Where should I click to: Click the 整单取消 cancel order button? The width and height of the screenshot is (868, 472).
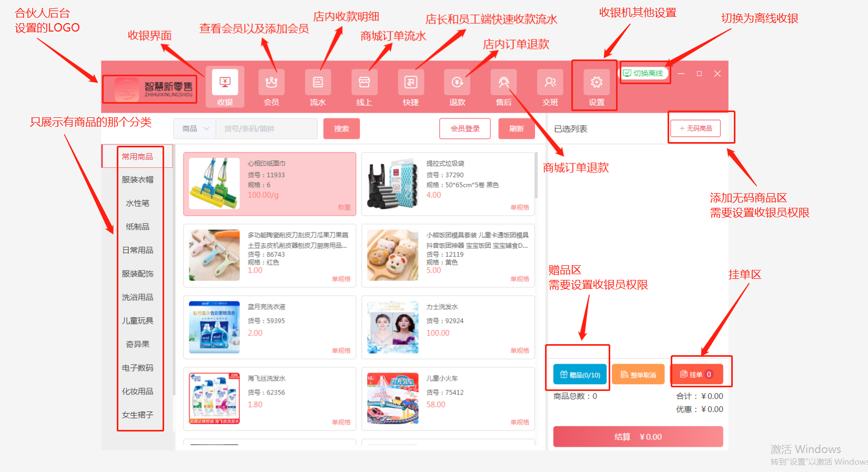coord(638,375)
